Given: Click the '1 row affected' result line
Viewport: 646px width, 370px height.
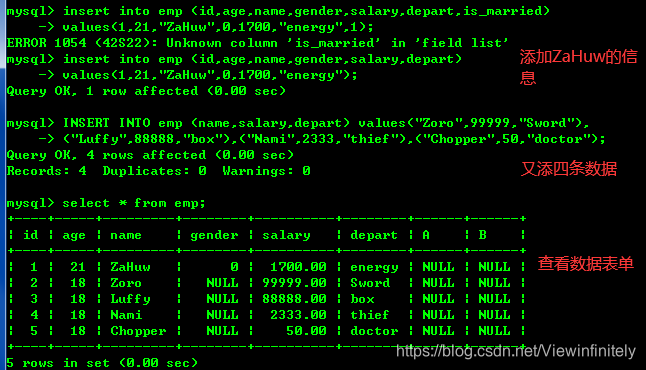Looking at the screenshot, I should (x=146, y=91).
